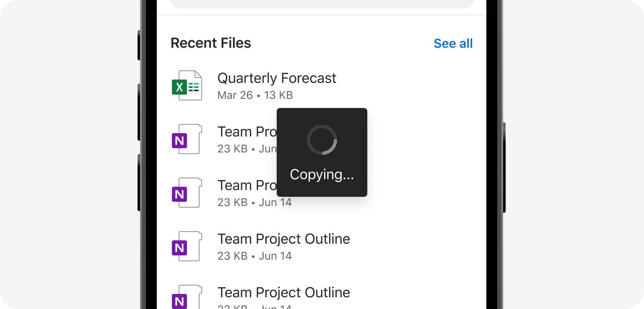Tap the Recent Files heading

[211, 43]
